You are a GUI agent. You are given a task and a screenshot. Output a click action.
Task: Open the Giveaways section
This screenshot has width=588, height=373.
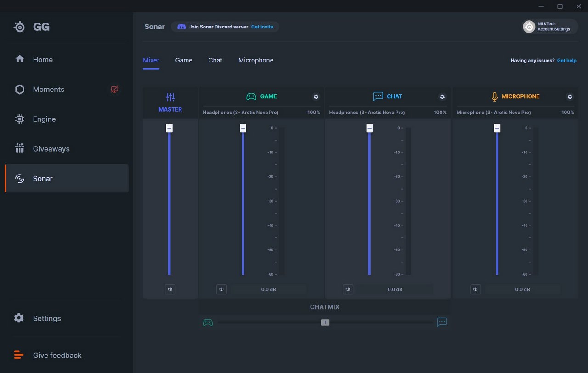[x=67, y=149]
